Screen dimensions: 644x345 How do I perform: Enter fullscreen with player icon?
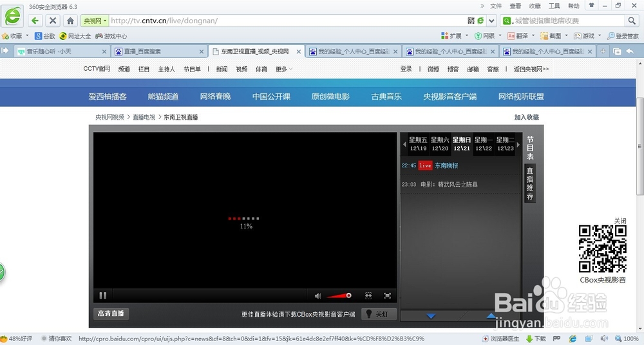point(387,295)
